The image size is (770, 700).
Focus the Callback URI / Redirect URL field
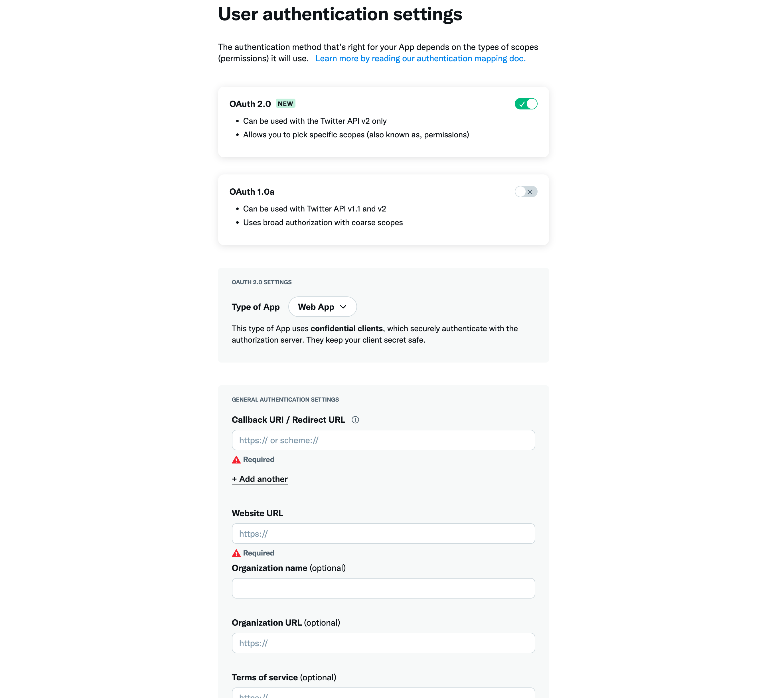click(x=383, y=440)
